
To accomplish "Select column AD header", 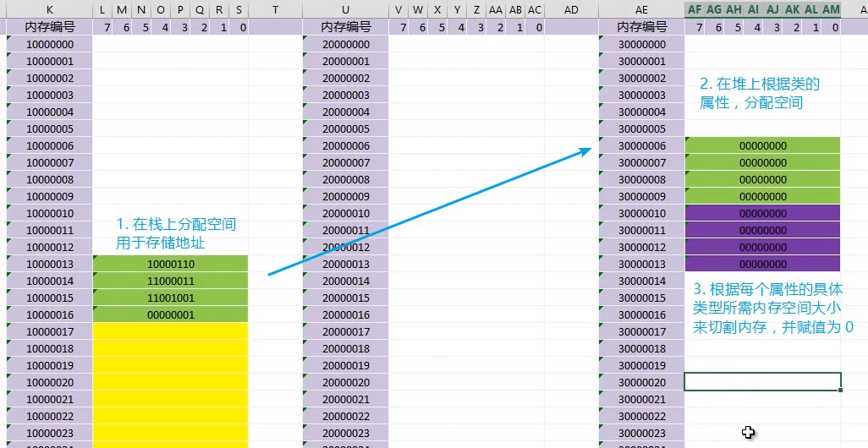I will coord(571,9).
